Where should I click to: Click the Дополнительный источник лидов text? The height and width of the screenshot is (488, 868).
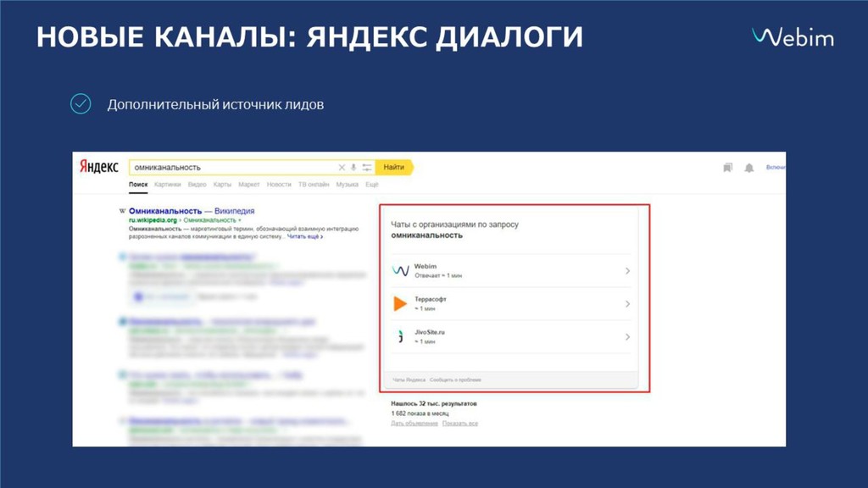click(215, 104)
